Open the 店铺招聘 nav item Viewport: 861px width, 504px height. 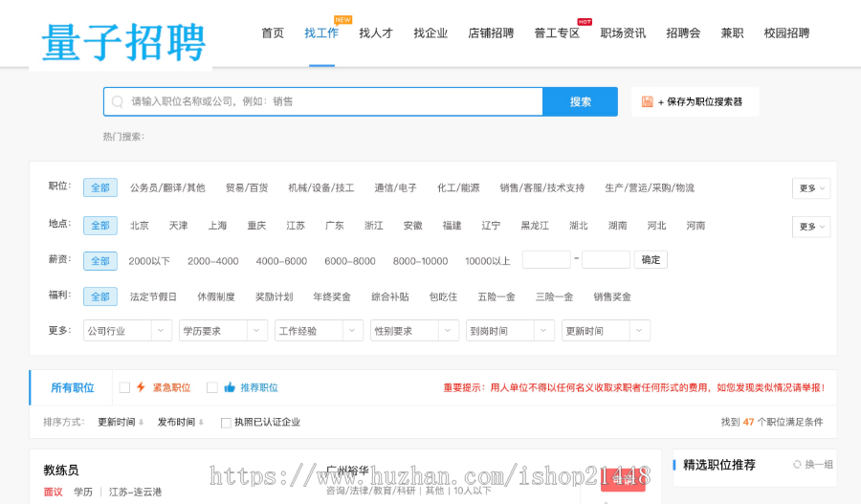[x=491, y=33]
